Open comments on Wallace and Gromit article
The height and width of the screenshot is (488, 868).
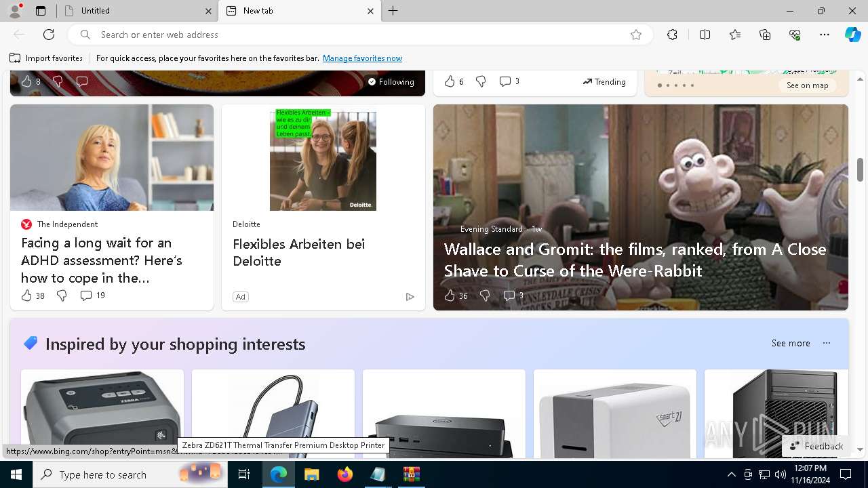(513, 296)
